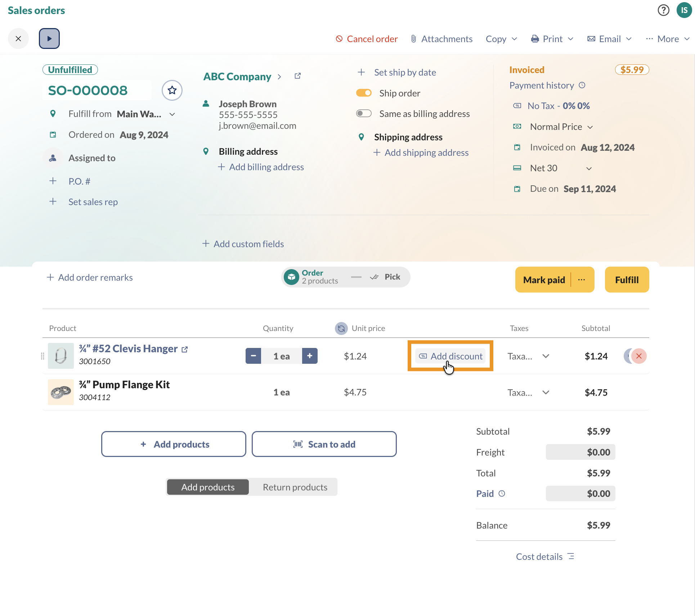Open the IS user avatar menu
Screen dimensions: 695x616
(684, 10)
